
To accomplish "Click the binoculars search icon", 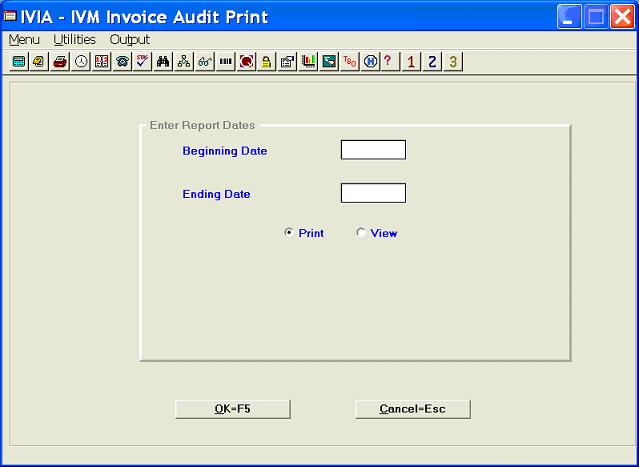I will (163, 62).
